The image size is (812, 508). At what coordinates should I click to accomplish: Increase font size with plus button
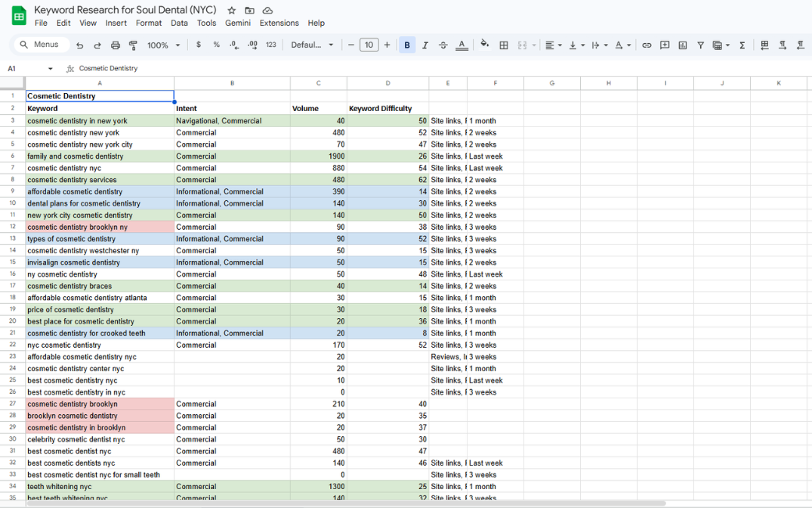tap(387, 45)
